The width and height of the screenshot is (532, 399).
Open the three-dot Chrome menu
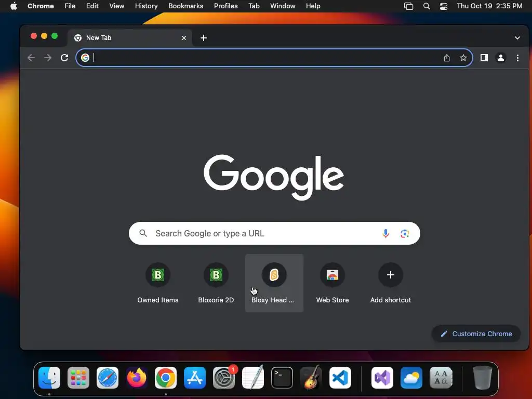[x=517, y=58]
